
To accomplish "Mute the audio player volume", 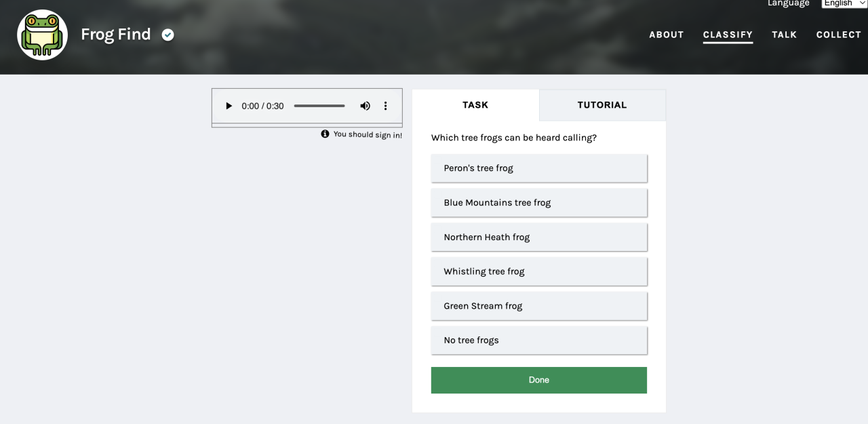I will 365,106.
